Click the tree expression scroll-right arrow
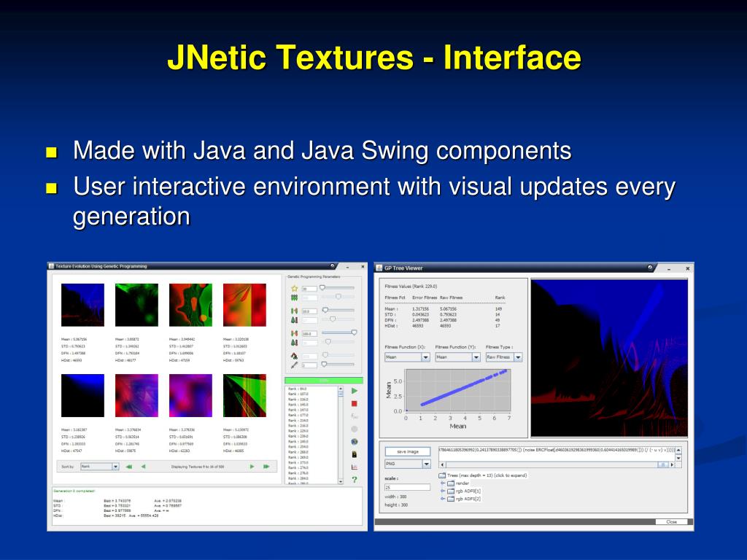The width and height of the screenshot is (747, 560). (672, 464)
